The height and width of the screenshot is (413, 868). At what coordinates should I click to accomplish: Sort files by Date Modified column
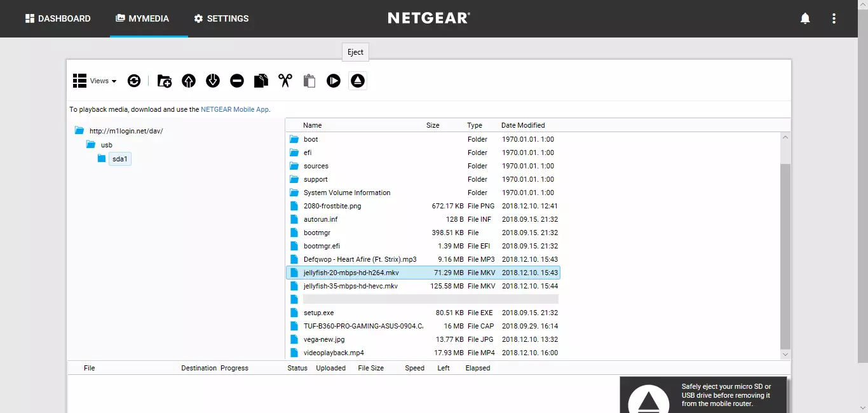tap(523, 125)
